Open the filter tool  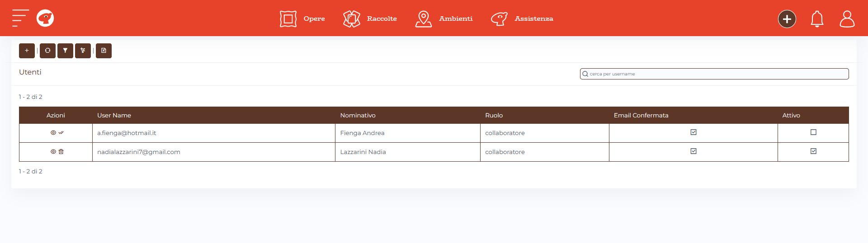point(65,51)
